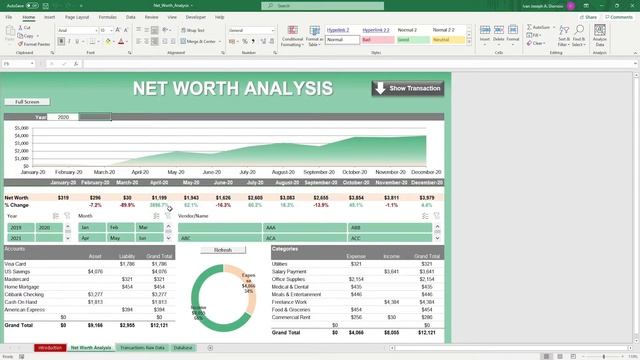Image resolution: width=640 pixels, height=360 pixels.
Task: Toggle Wrap Text
Action: click(x=192, y=30)
